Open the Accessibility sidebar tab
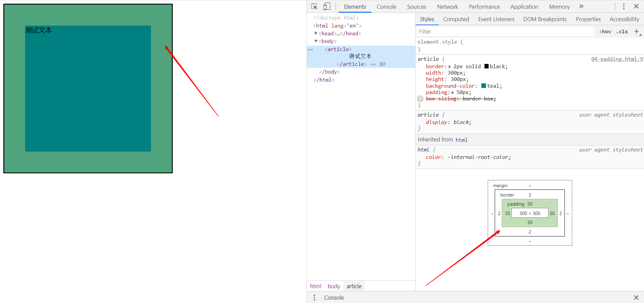The image size is (644, 303). (624, 19)
